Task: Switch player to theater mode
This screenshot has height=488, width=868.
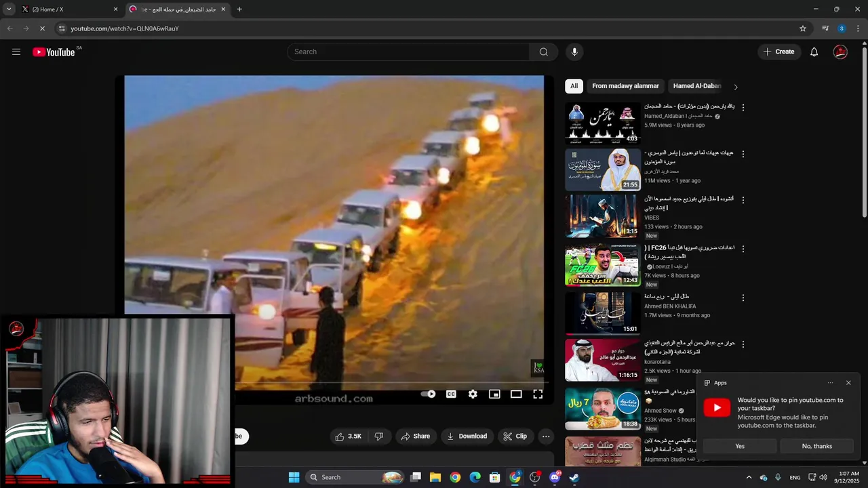Action: pos(516,394)
